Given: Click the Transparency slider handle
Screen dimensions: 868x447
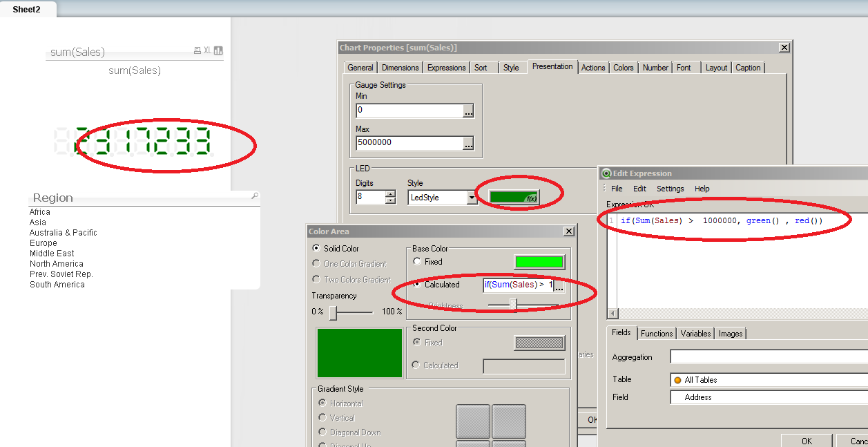Looking at the screenshot, I should 333,313.
